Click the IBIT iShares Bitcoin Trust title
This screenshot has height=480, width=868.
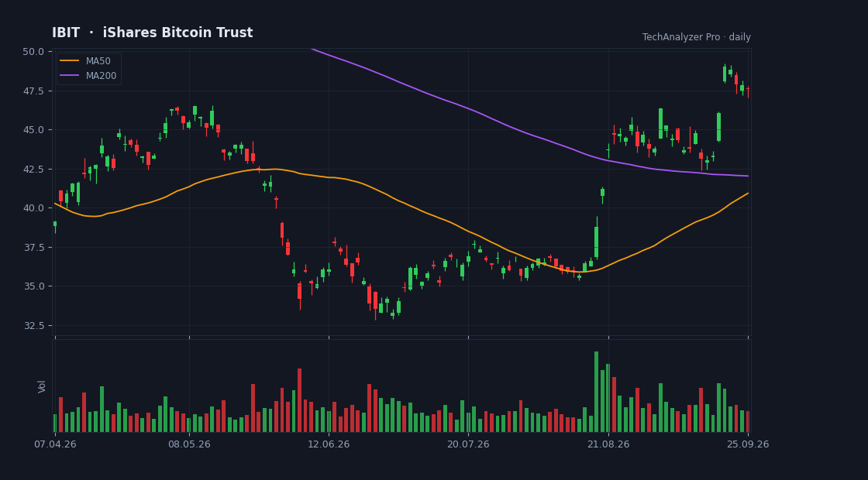152,33
